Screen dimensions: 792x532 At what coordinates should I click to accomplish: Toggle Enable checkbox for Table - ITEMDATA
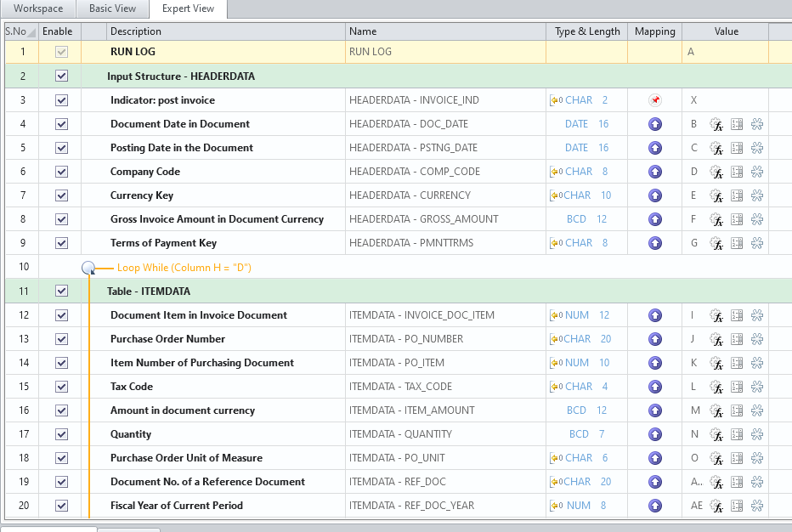click(x=62, y=291)
